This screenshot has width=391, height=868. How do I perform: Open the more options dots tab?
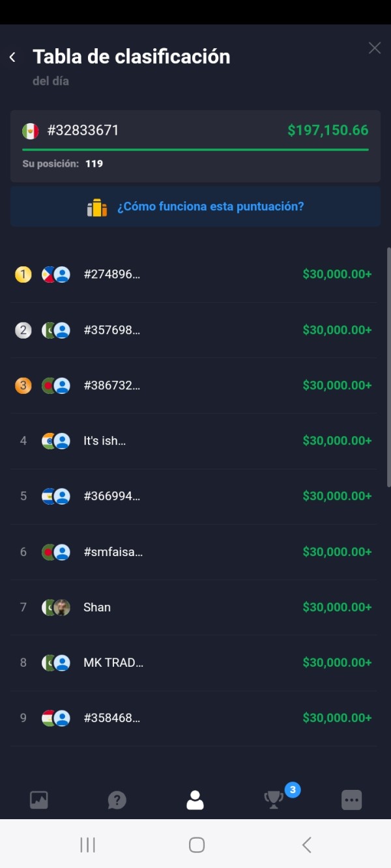point(351,800)
